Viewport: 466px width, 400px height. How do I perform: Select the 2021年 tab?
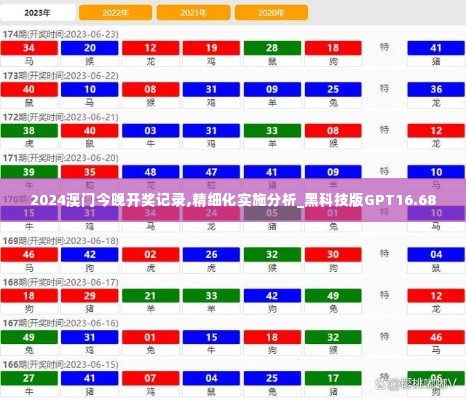[x=193, y=13]
